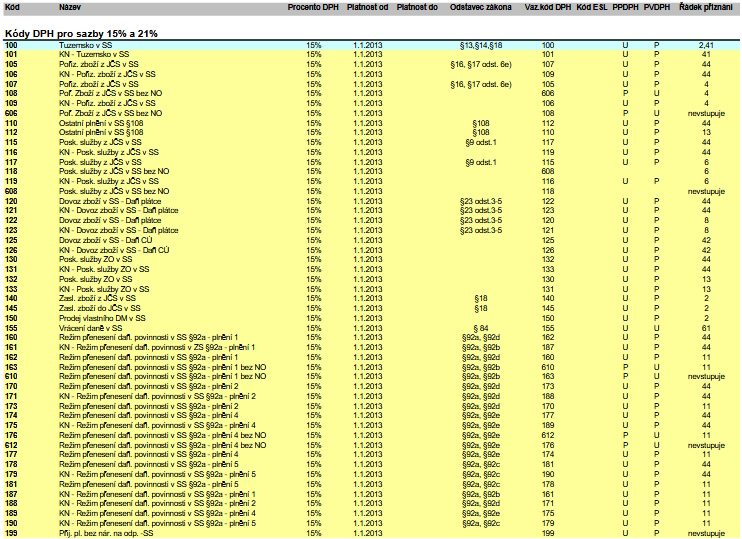Click the Řádek přiznání column header
Image resolution: width=742 pixels, height=539 pixels.
[705, 7]
